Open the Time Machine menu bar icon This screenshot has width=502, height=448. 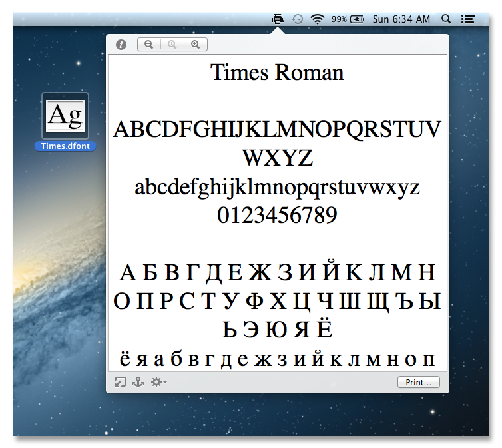click(297, 19)
